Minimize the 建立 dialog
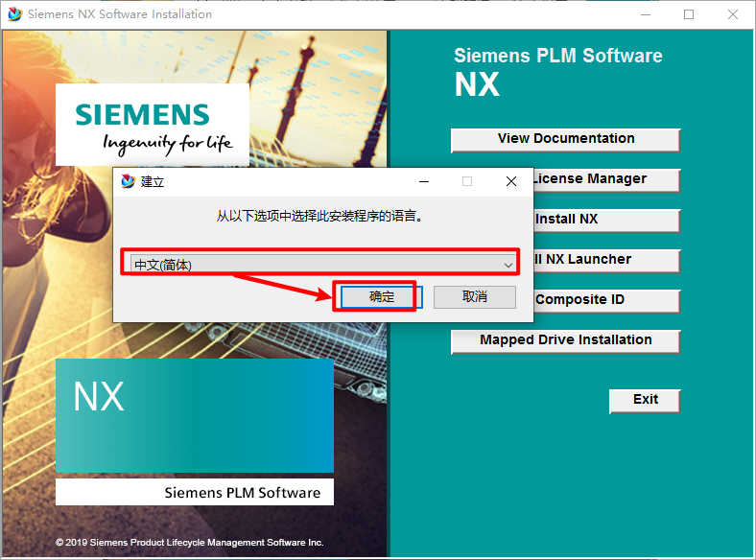Viewport: 756px width, 560px height. (x=424, y=181)
